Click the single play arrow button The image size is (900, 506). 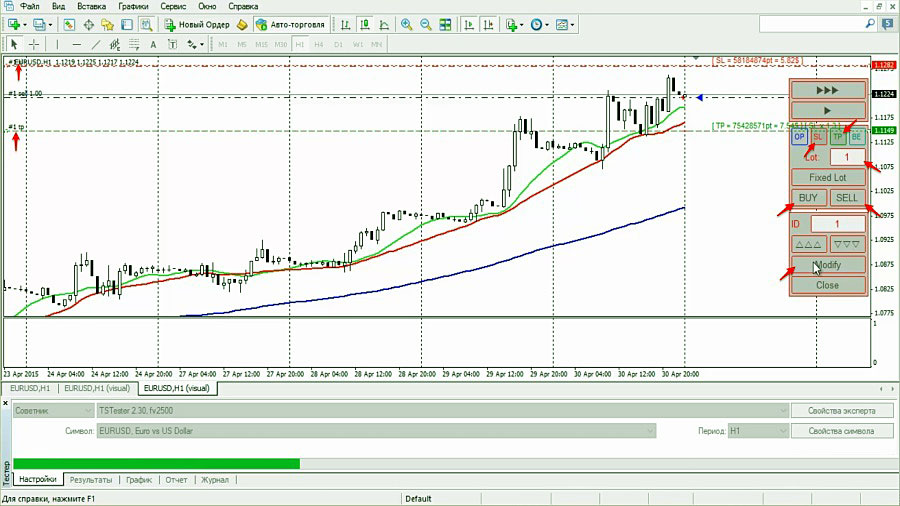point(828,111)
